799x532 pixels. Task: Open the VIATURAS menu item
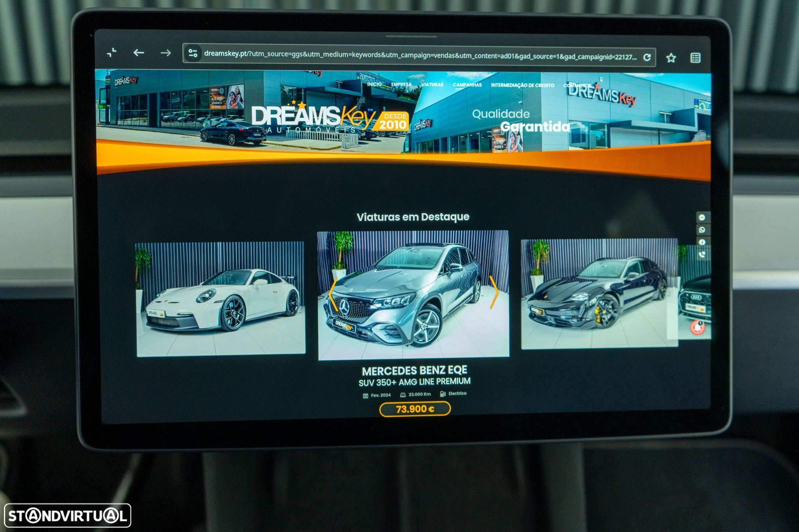point(432,84)
